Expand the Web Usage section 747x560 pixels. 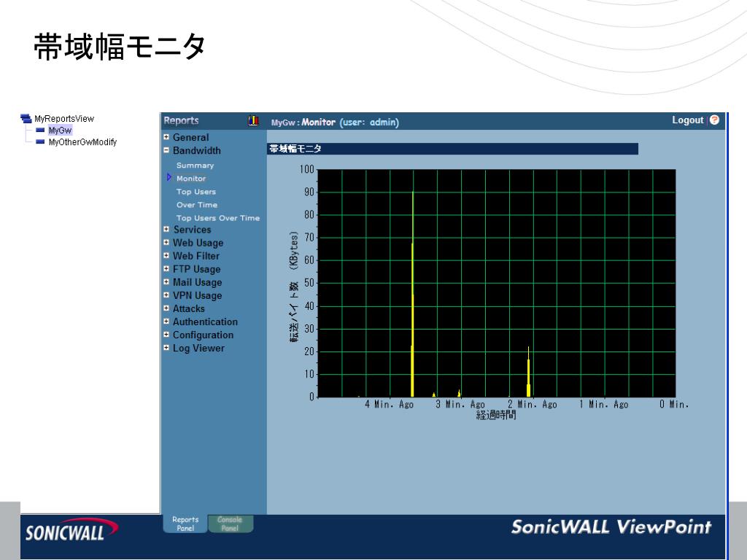(166, 243)
